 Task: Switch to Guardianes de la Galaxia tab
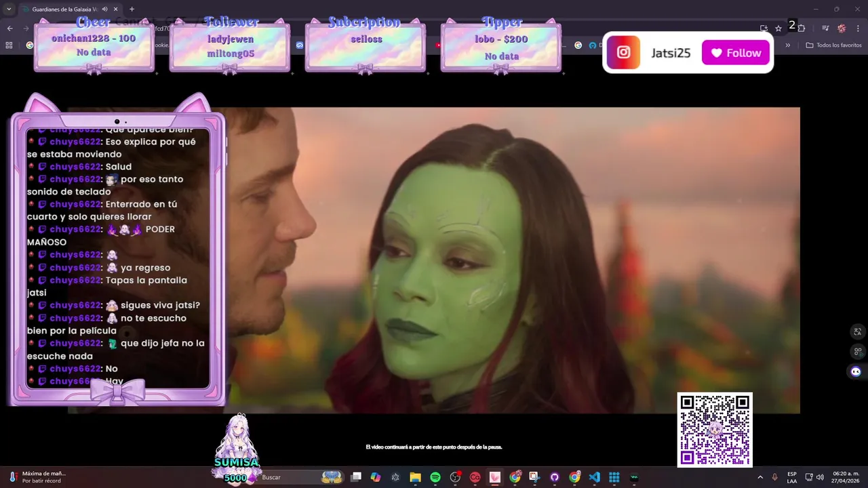(x=64, y=9)
